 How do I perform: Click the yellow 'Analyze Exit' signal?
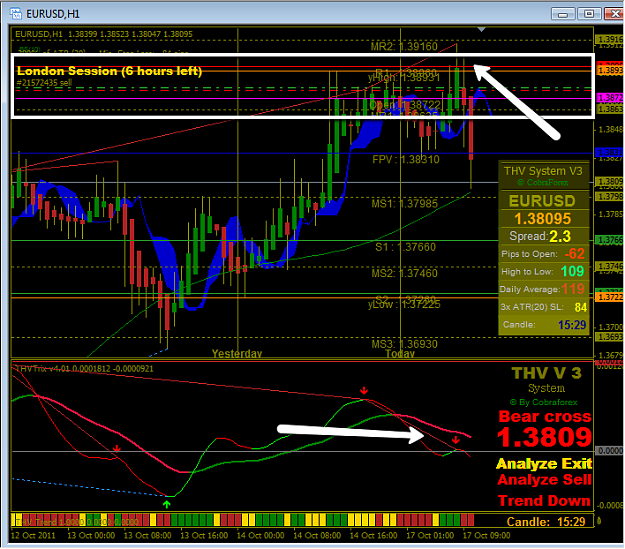(544, 464)
